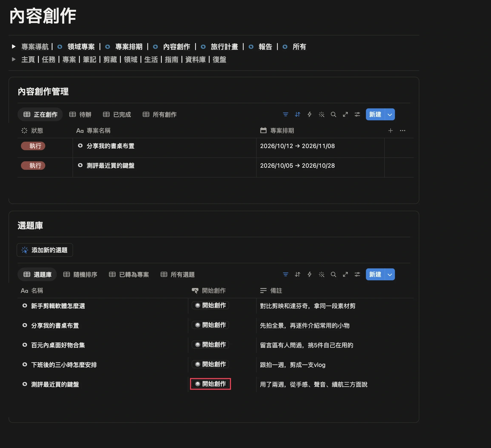Search 選題庫 with the magnifier icon
The height and width of the screenshot is (448, 491).
click(x=333, y=275)
